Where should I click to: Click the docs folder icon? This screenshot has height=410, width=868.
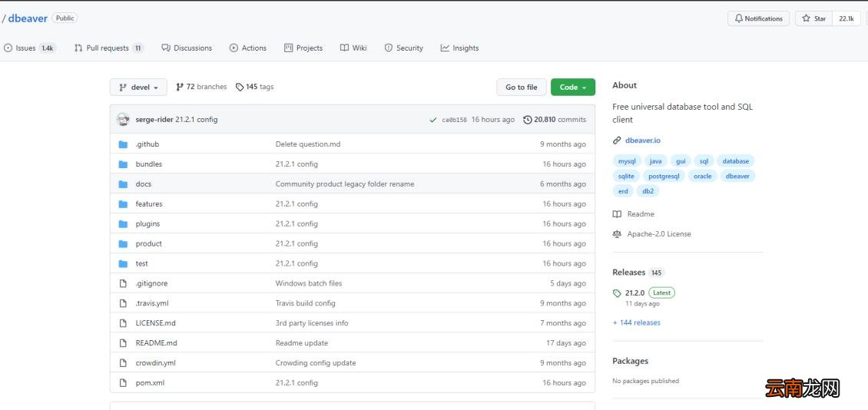click(x=123, y=184)
